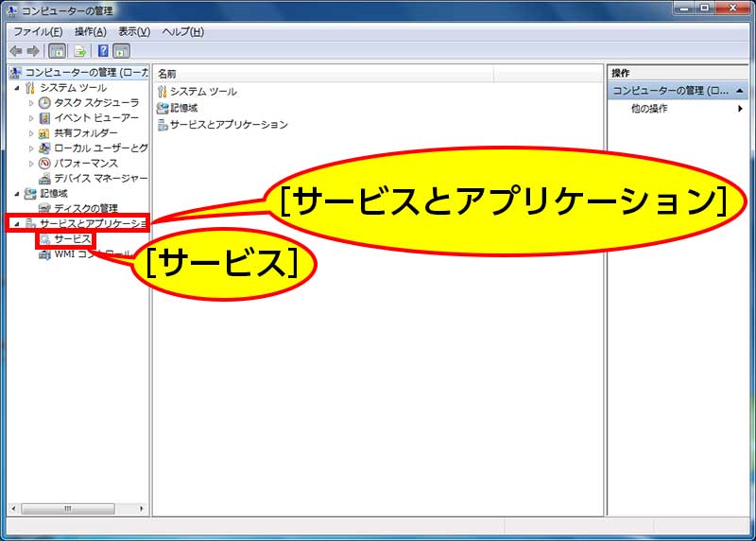Click the コンピューターの管理 root tree icon
Screen dimensions: 756x541
point(15,73)
